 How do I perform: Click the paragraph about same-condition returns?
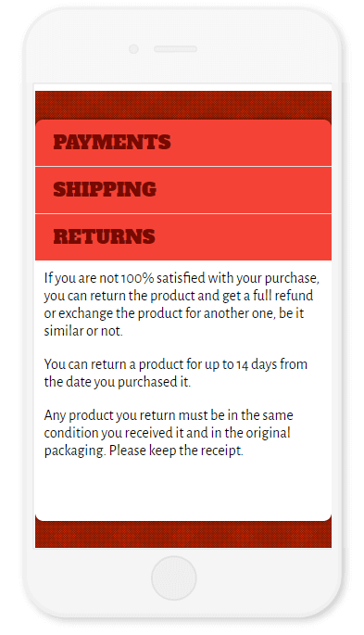169,433
